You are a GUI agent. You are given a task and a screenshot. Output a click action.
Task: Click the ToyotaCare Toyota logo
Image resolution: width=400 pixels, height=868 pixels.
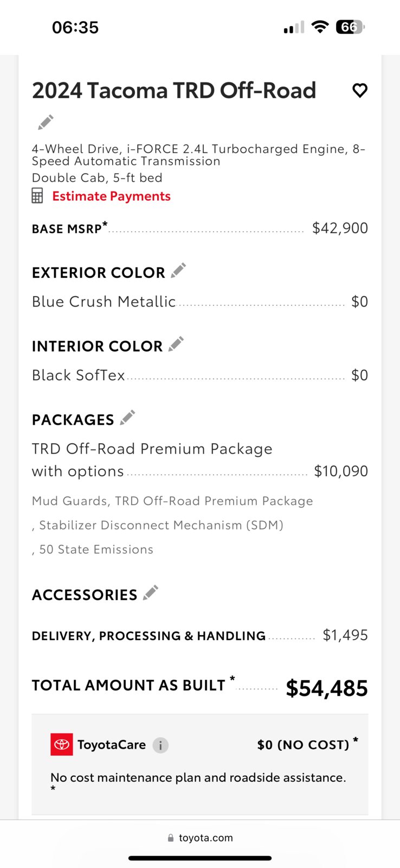[x=62, y=744]
